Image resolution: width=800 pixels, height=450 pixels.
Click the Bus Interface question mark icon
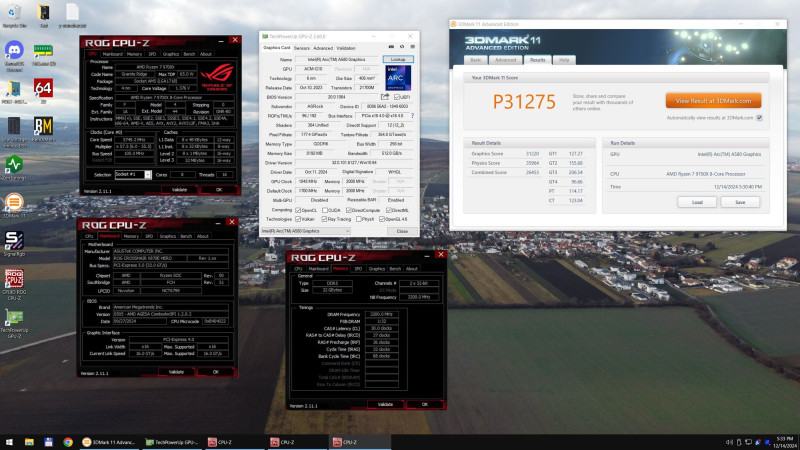click(x=412, y=116)
